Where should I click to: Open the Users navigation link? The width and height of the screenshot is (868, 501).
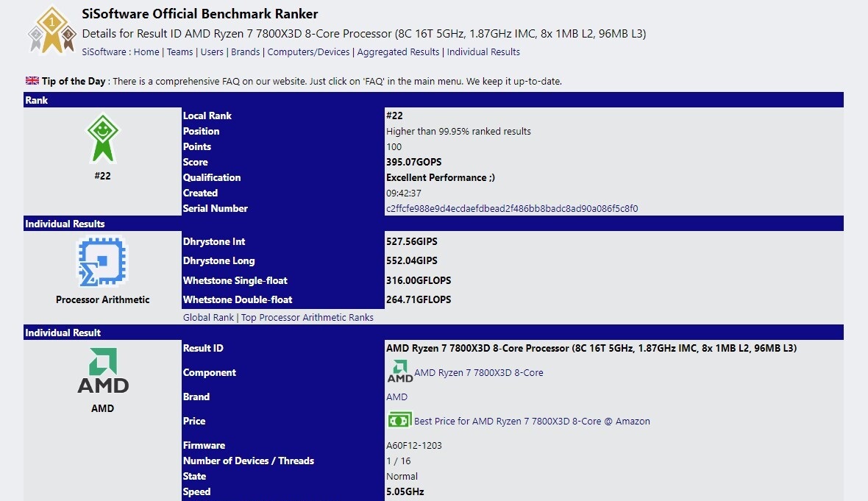[x=212, y=52]
